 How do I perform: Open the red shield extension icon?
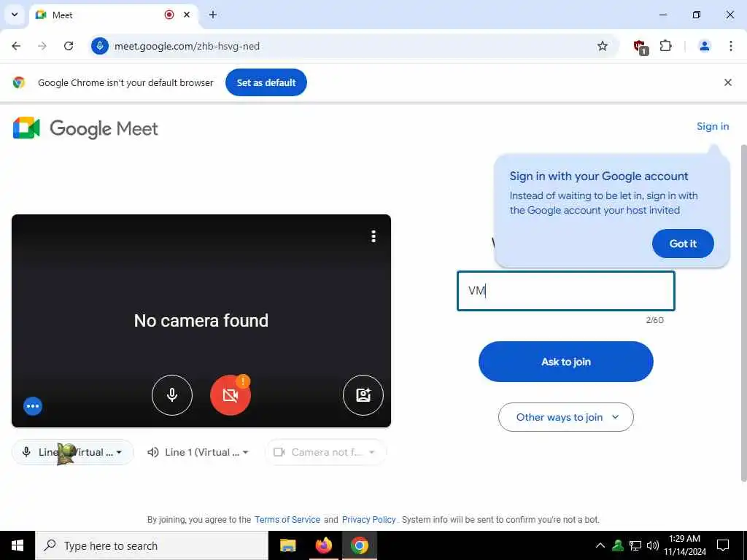640,47
